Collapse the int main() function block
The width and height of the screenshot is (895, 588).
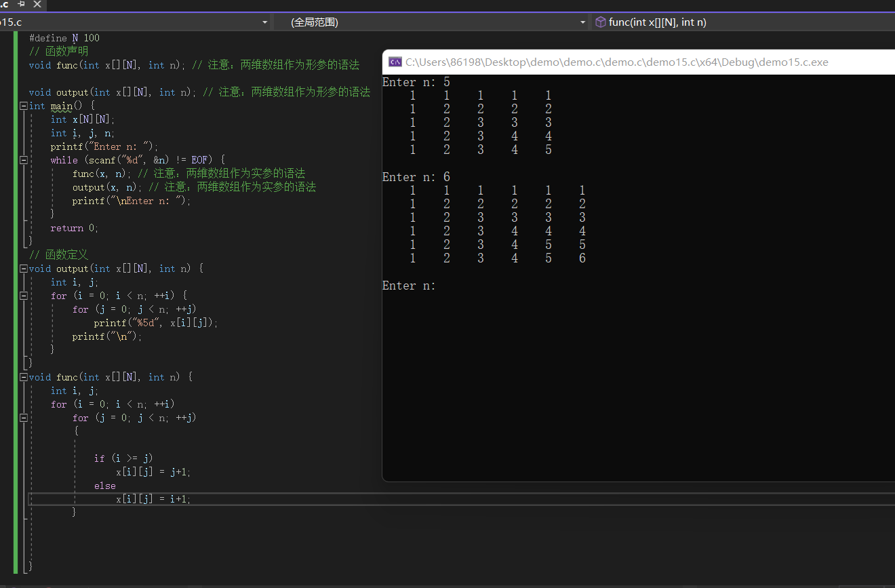24,106
